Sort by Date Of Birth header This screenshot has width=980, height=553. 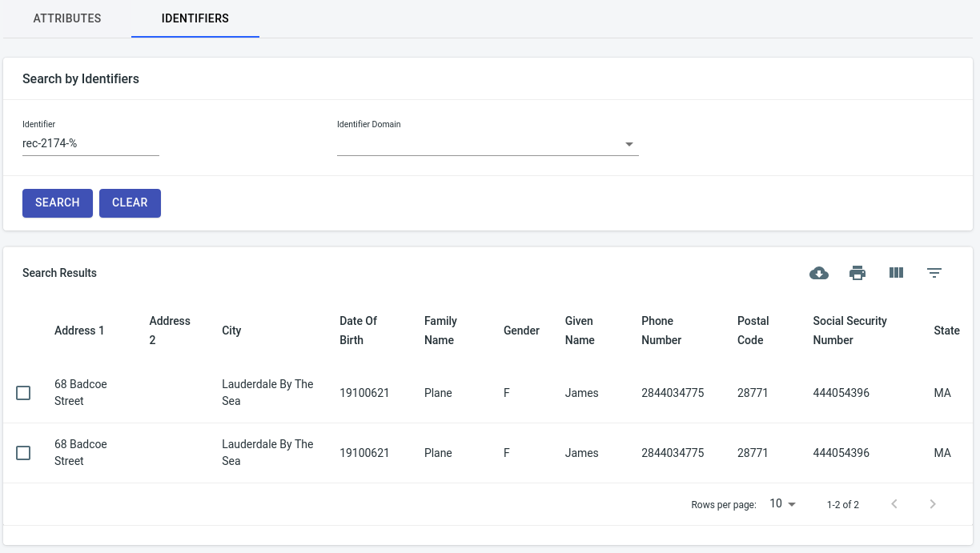point(358,331)
